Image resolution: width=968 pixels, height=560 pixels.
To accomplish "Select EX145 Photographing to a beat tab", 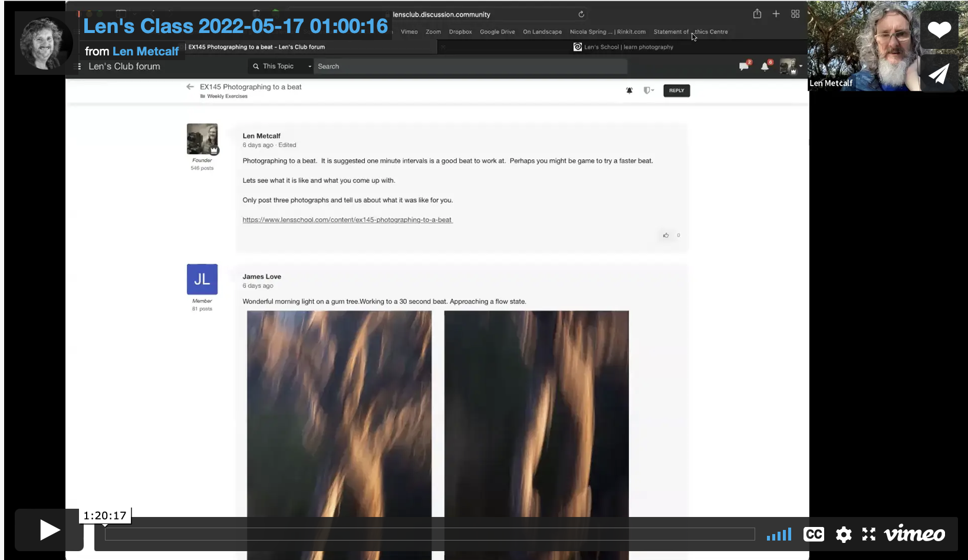I will 256,47.
